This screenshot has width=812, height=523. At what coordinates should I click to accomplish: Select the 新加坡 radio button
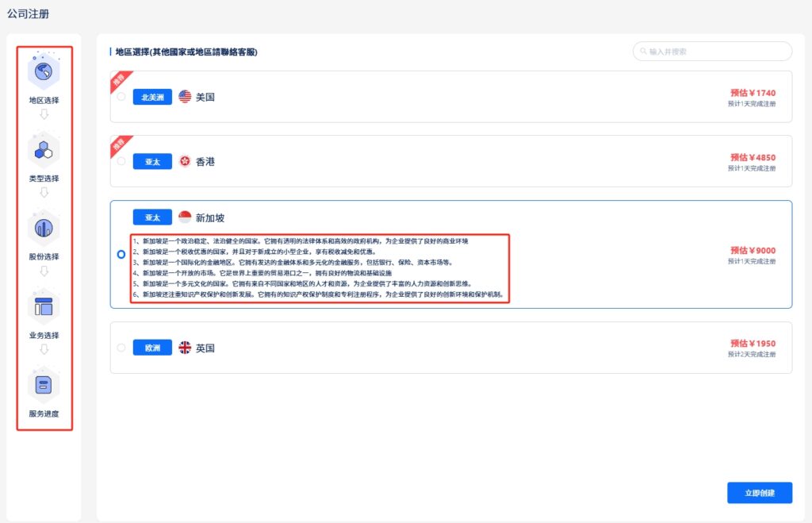pos(121,255)
